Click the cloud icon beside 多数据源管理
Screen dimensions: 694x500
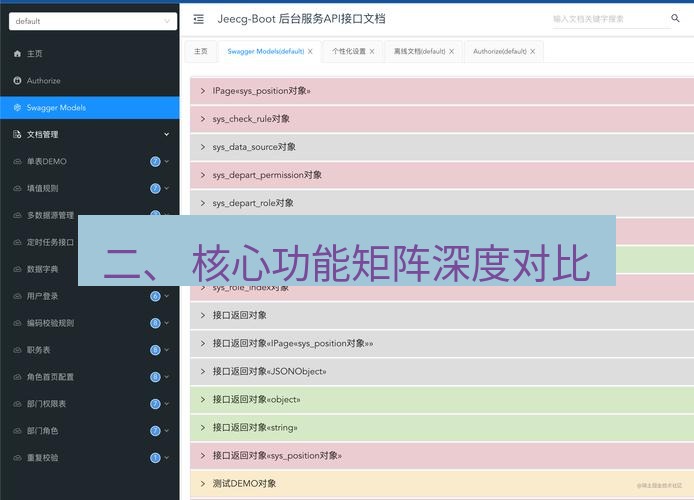(17, 215)
